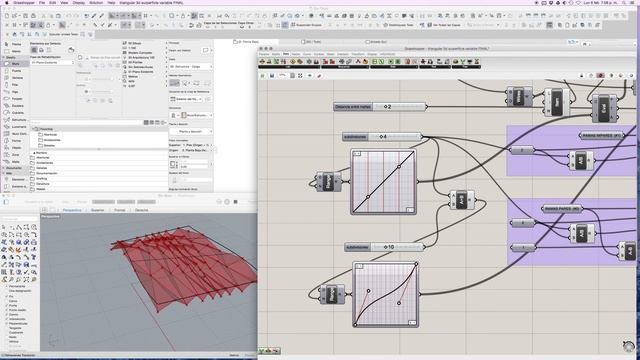Select the Puerta door tool in toolbox
Image resolution: width=640 pixels, height=360 pixels.
click(x=15, y=71)
